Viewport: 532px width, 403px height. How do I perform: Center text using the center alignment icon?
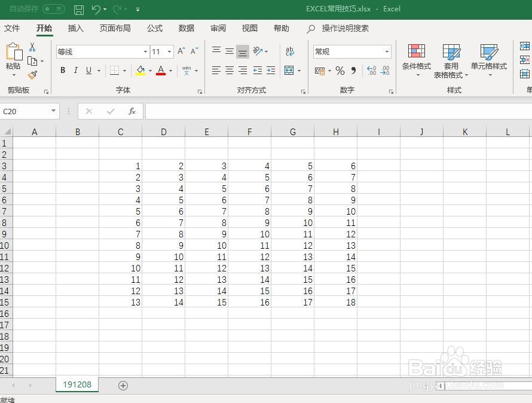pos(229,71)
